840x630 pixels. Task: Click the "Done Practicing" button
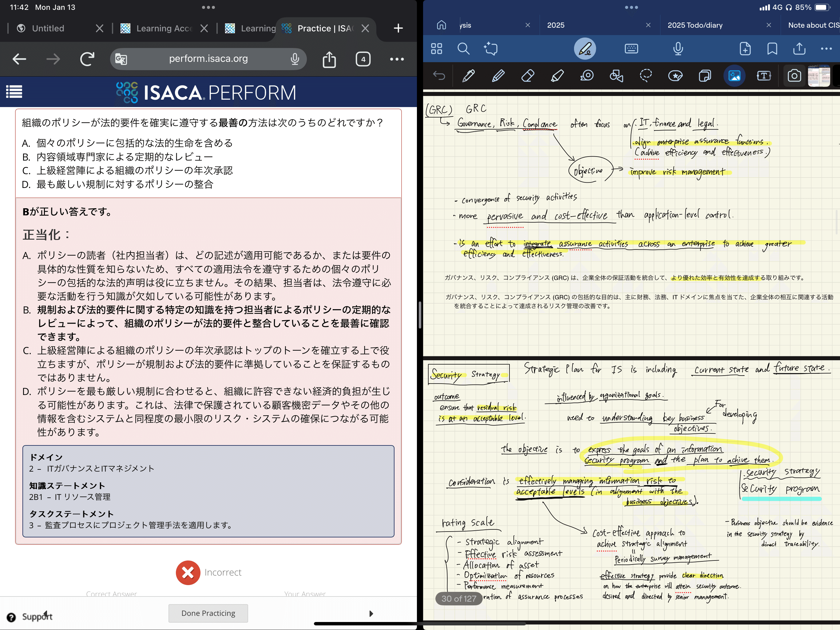pos(208,613)
